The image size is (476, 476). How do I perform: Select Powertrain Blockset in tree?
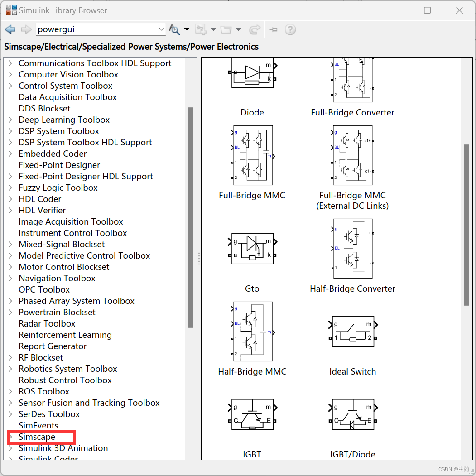[x=57, y=313]
